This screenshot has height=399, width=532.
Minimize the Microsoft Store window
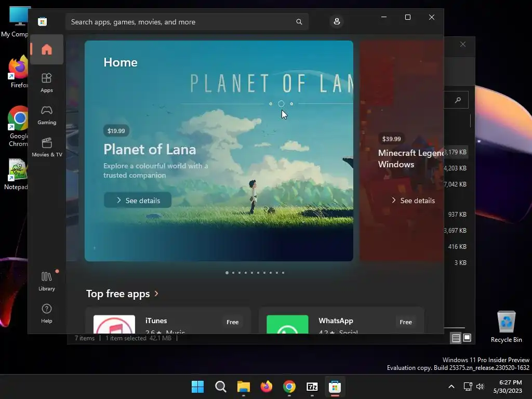(384, 17)
